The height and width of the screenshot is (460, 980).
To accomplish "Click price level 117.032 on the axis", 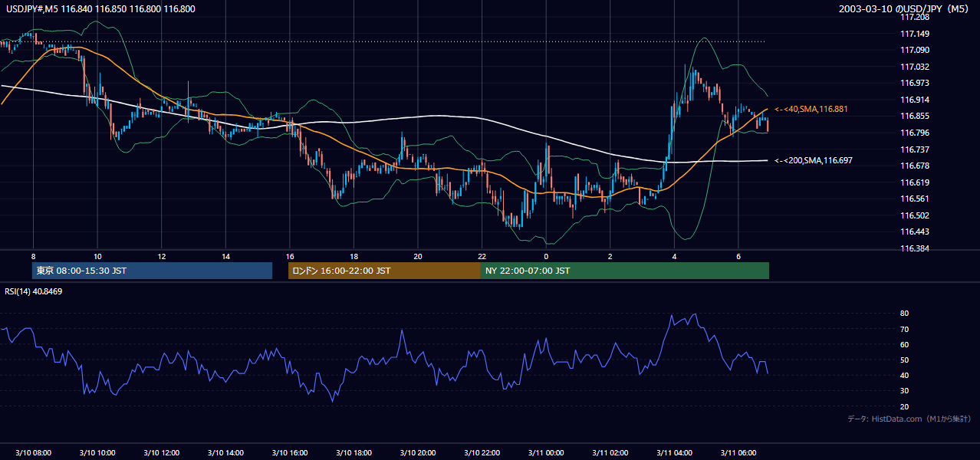I will coord(914,67).
